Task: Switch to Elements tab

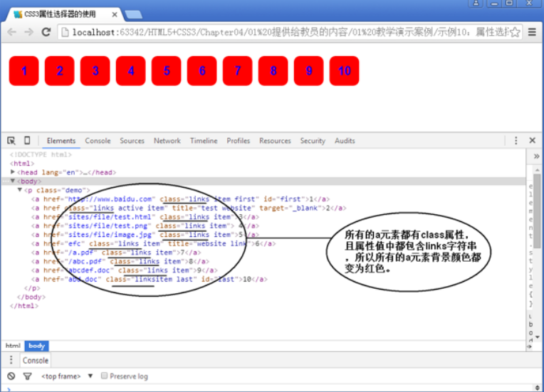Action: 61,141
